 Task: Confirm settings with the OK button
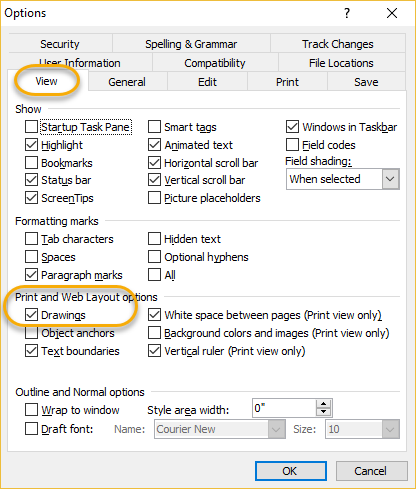291,471
